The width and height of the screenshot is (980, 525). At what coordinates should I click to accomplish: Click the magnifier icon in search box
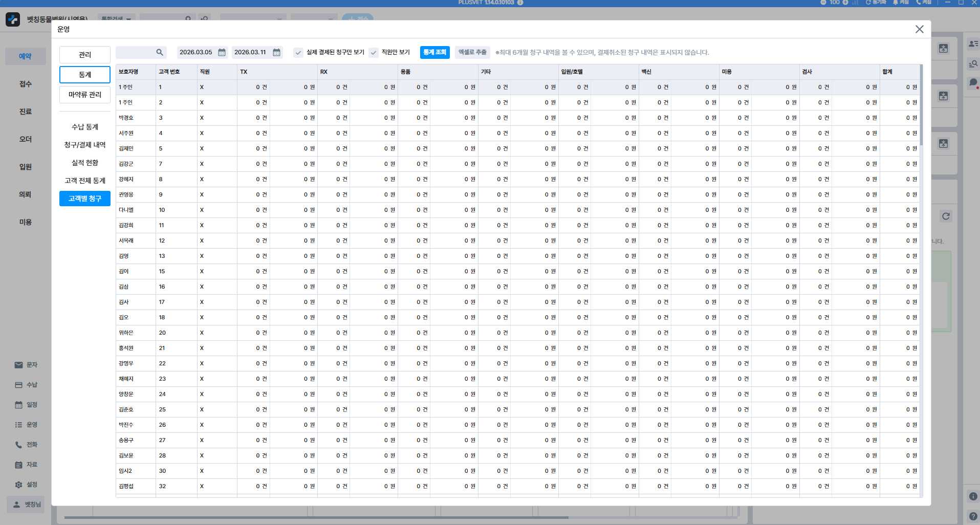click(160, 52)
